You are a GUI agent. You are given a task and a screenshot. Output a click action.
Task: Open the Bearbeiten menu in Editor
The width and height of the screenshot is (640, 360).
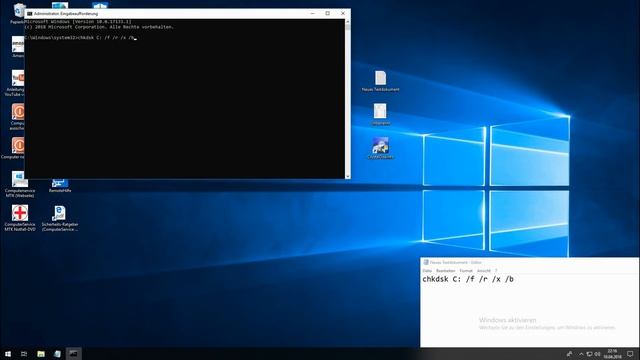pyautogui.click(x=445, y=271)
